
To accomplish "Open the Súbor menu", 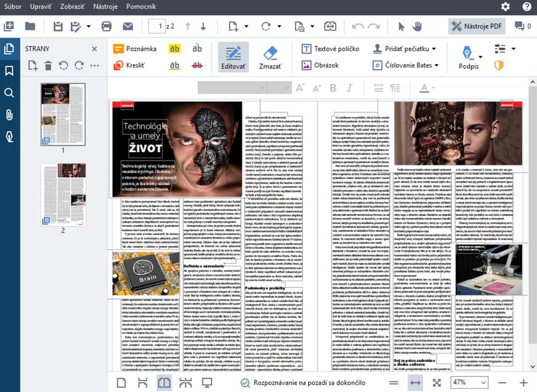I will coord(16,6).
